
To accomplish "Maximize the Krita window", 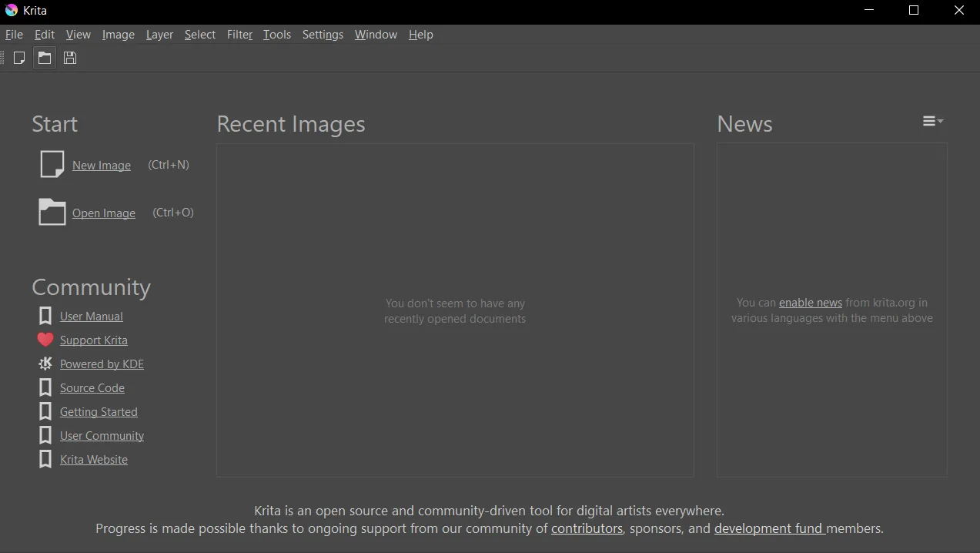I will tap(914, 11).
